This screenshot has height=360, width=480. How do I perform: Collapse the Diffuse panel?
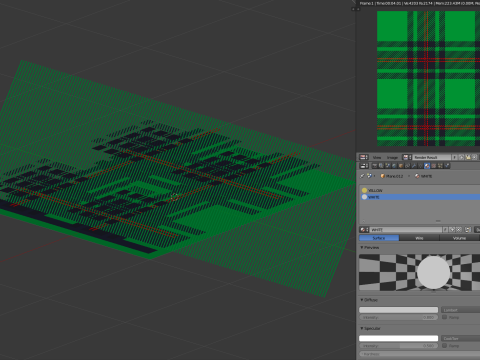[369, 300]
